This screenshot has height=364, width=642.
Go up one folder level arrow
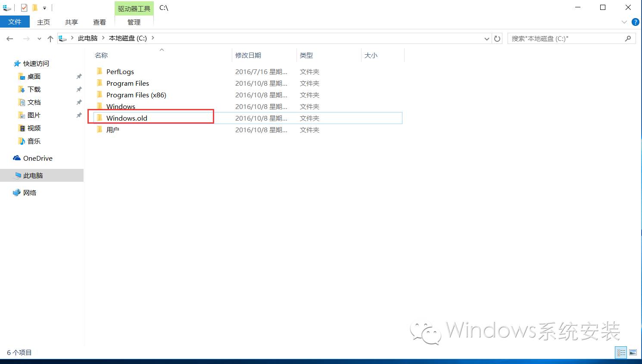coord(50,39)
